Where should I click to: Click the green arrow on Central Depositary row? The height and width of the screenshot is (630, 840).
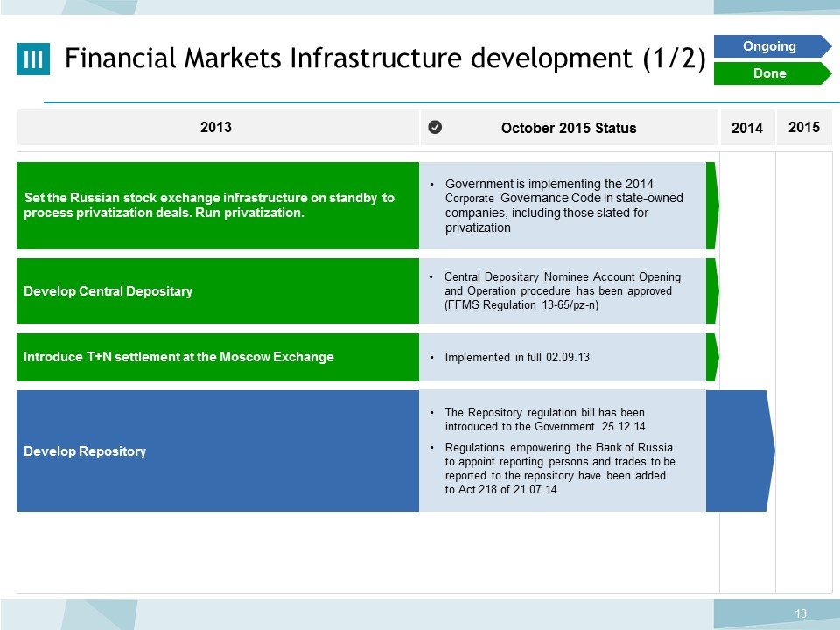click(712, 290)
